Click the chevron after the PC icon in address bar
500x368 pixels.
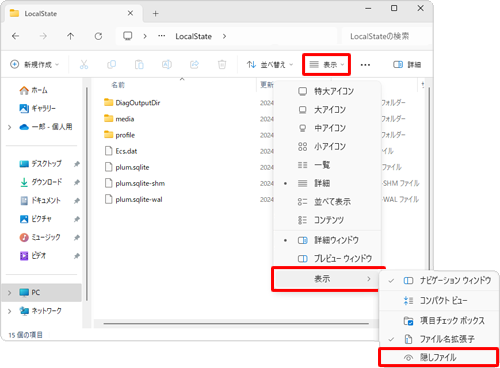(145, 36)
